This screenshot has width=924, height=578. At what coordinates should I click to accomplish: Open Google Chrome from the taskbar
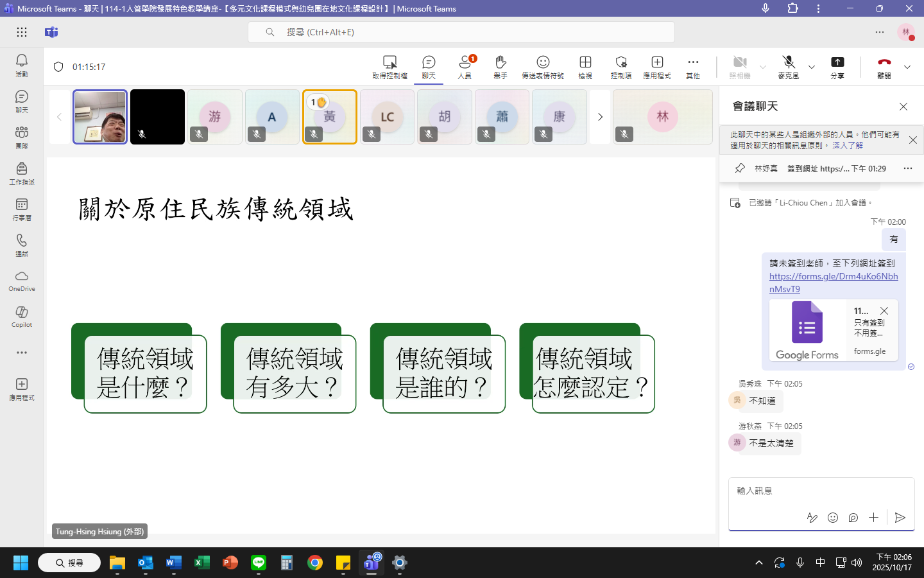[315, 563]
